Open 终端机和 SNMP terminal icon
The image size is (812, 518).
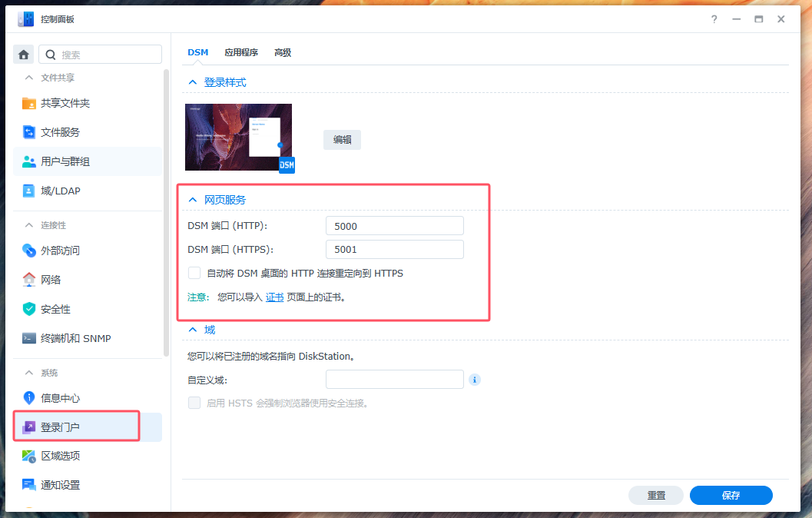point(29,338)
